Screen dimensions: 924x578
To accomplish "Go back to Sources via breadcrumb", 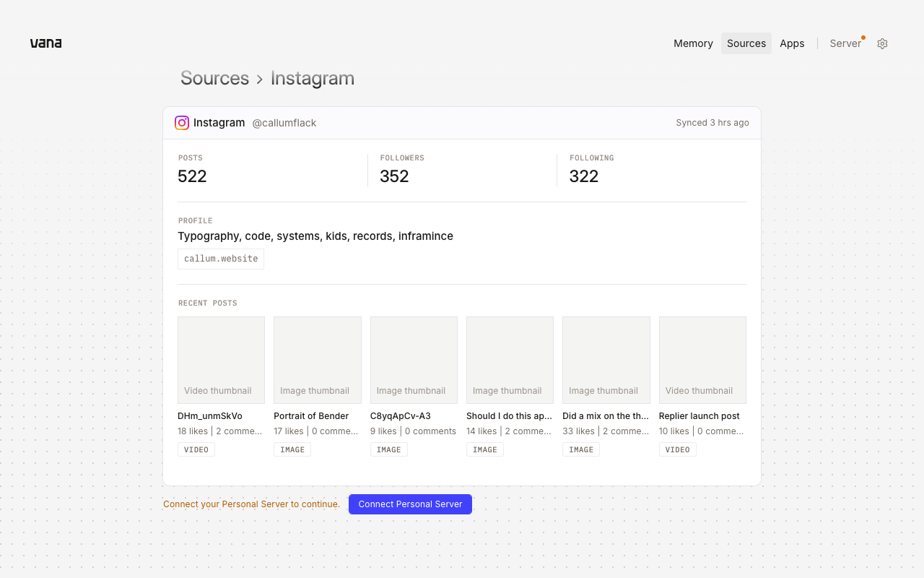I will (214, 78).
